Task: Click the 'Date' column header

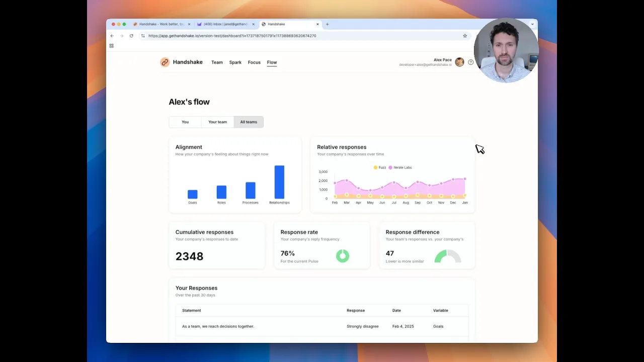Action: coord(396,310)
